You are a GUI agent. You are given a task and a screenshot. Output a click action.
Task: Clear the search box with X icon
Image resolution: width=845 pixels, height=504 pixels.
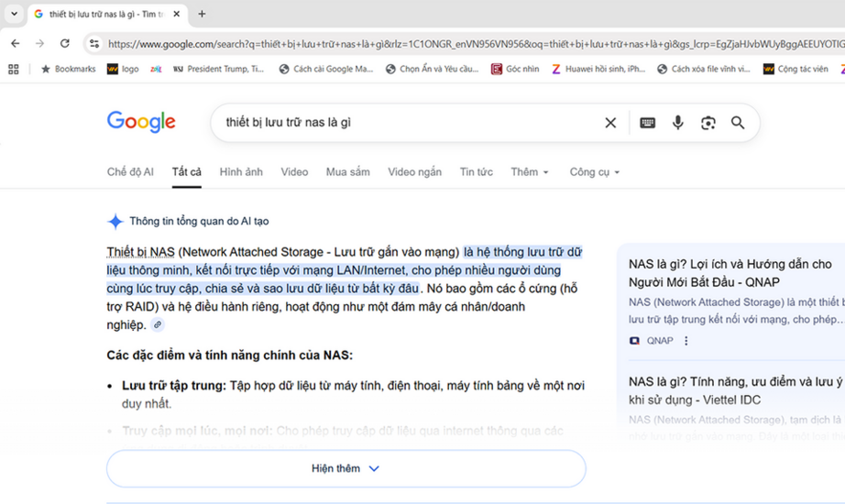(x=610, y=123)
